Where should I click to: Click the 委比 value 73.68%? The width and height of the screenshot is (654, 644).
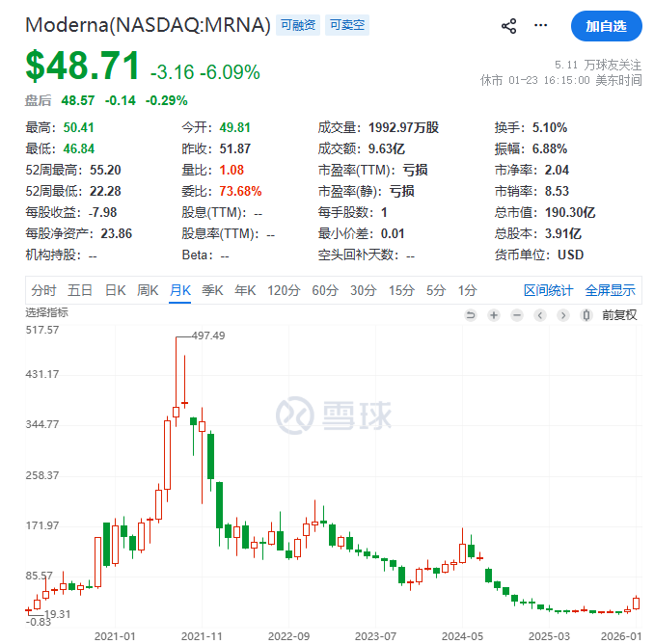(x=240, y=191)
